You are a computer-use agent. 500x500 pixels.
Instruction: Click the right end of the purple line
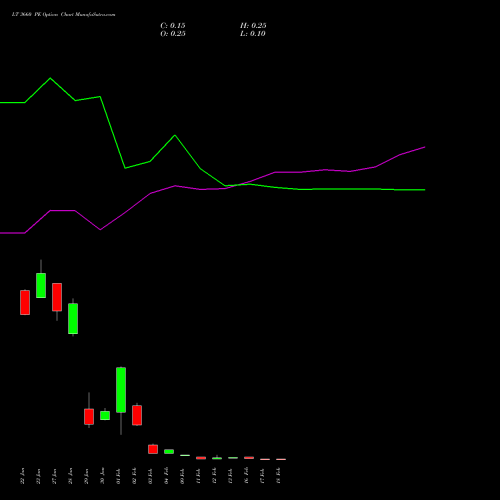(x=424, y=147)
